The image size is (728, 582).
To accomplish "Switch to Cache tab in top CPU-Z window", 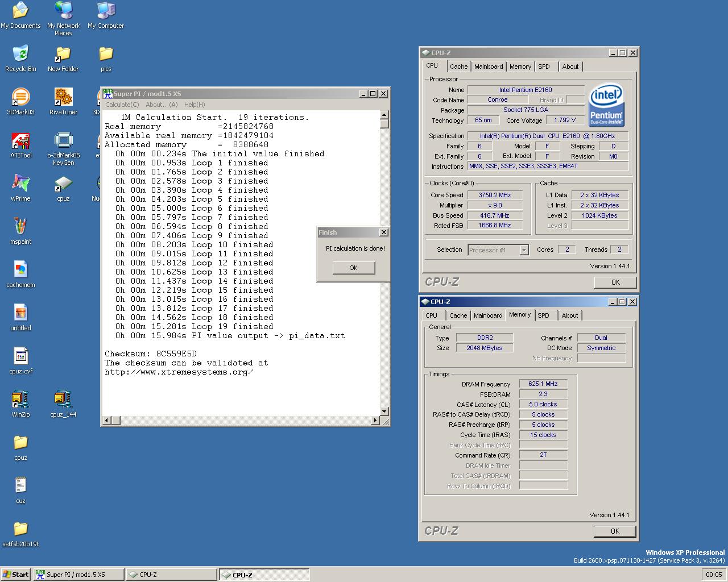I will [x=458, y=66].
